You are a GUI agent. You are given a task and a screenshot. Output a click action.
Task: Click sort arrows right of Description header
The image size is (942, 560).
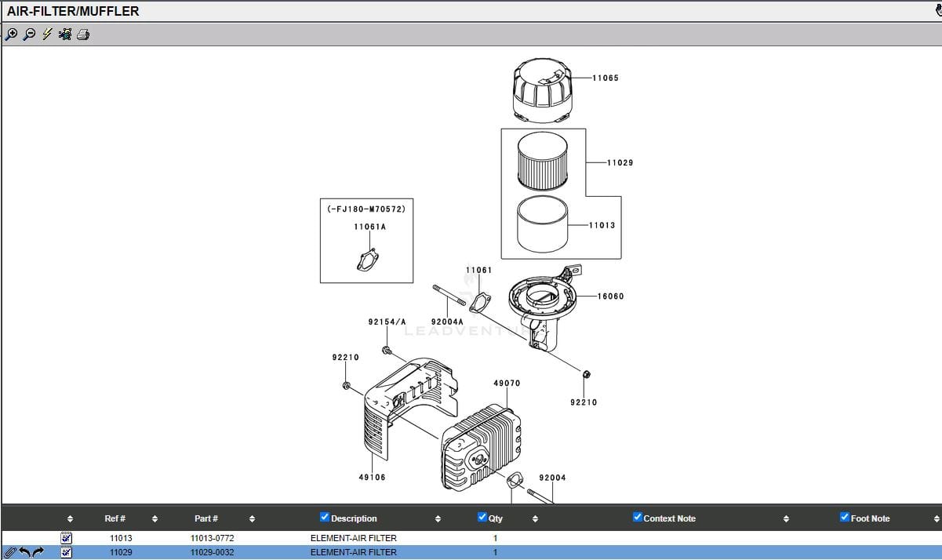pos(438,518)
